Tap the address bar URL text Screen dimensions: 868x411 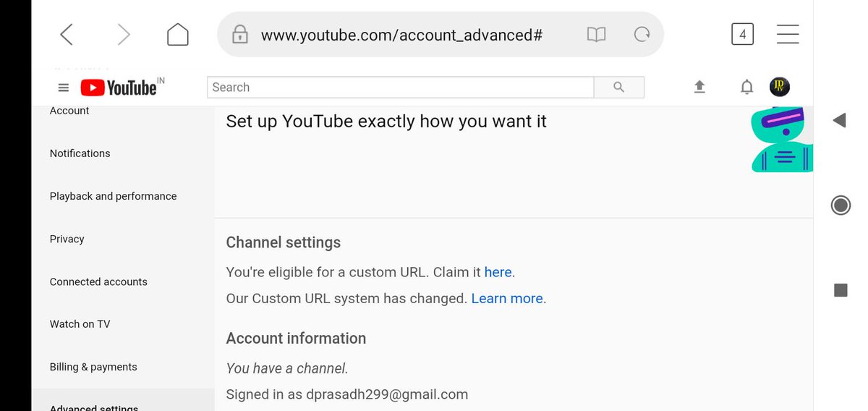tap(401, 35)
